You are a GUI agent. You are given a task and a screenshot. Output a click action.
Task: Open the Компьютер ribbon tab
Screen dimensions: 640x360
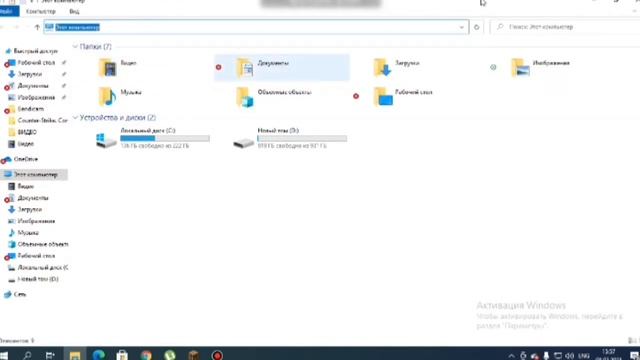pyautogui.click(x=40, y=11)
